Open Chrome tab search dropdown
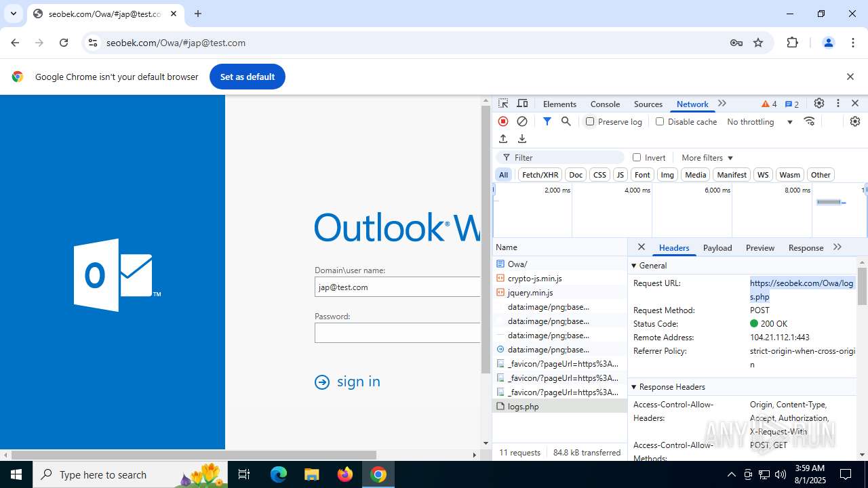Viewport: 868px width, 488px height. point(13,14)
